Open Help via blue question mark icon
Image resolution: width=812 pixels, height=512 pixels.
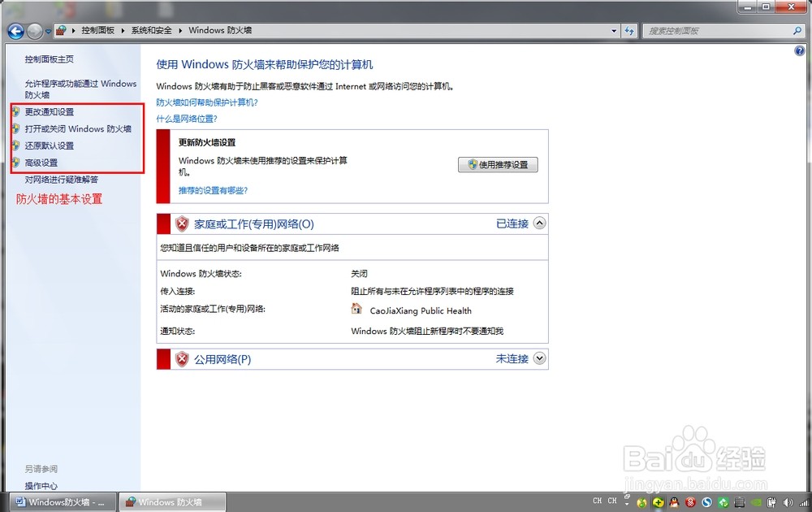(x=800, y=50)
